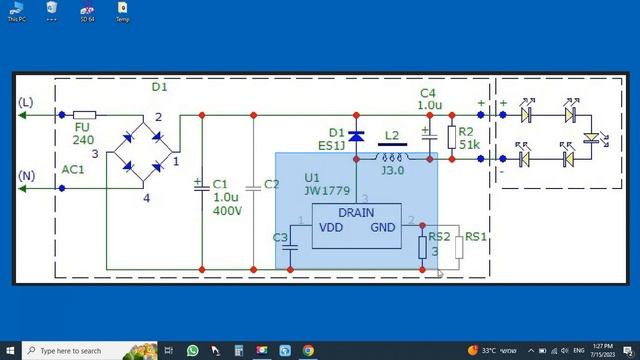Open the light blue app taskbar icon
Viewport: 640px width, 360px height.
point(285,351)
